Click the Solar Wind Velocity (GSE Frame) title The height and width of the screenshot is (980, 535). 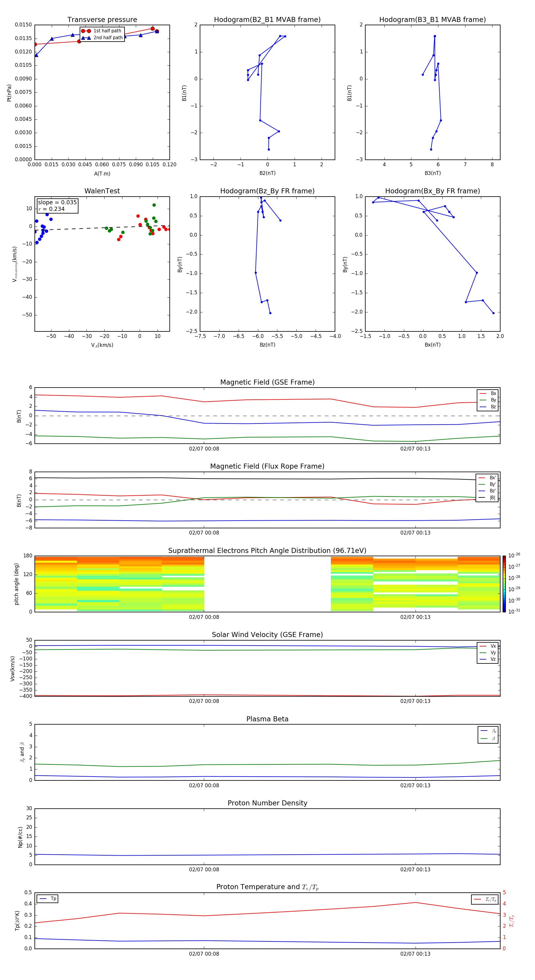pos(267,635)
